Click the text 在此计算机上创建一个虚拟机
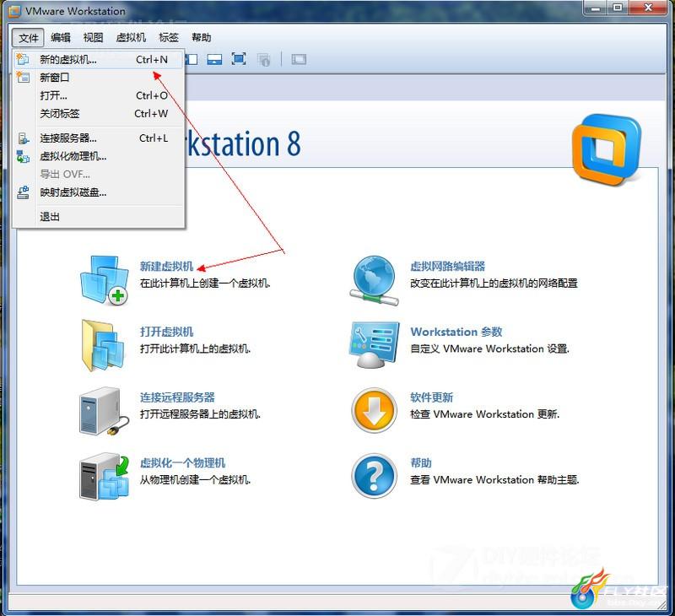This screenshot has height=616, width=675. tap(205, 284)
